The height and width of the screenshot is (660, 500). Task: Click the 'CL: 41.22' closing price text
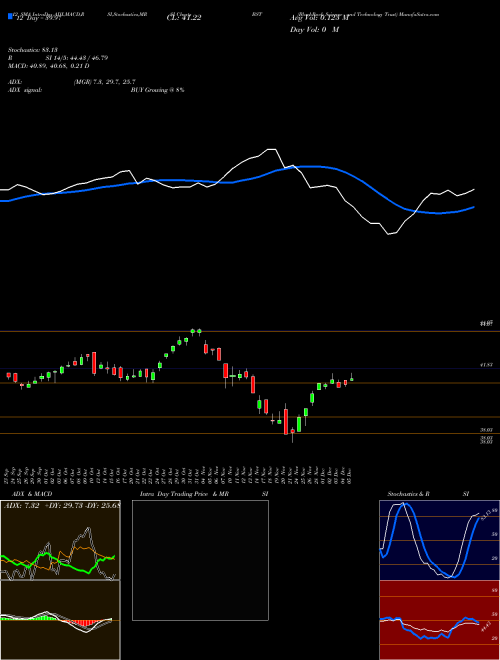(x=184, y=18)
